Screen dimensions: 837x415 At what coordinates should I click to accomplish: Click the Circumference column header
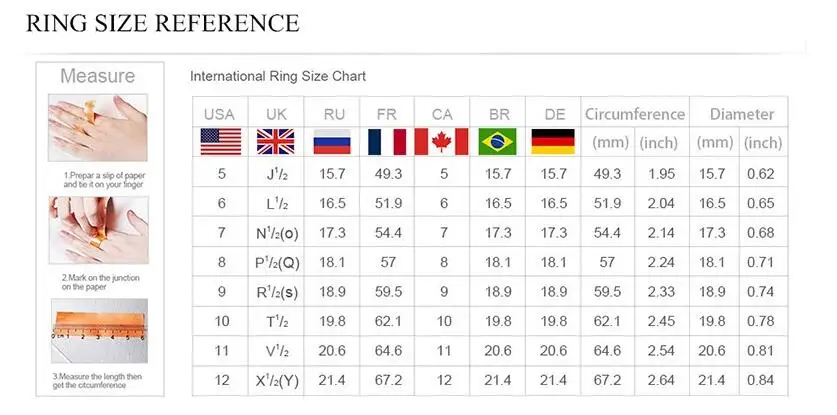(635, 114)
